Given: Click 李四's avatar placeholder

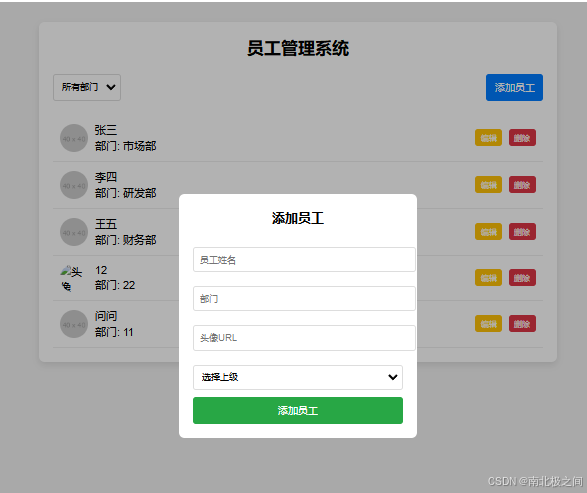Looking at the screenshot, I should click(74, 185).
